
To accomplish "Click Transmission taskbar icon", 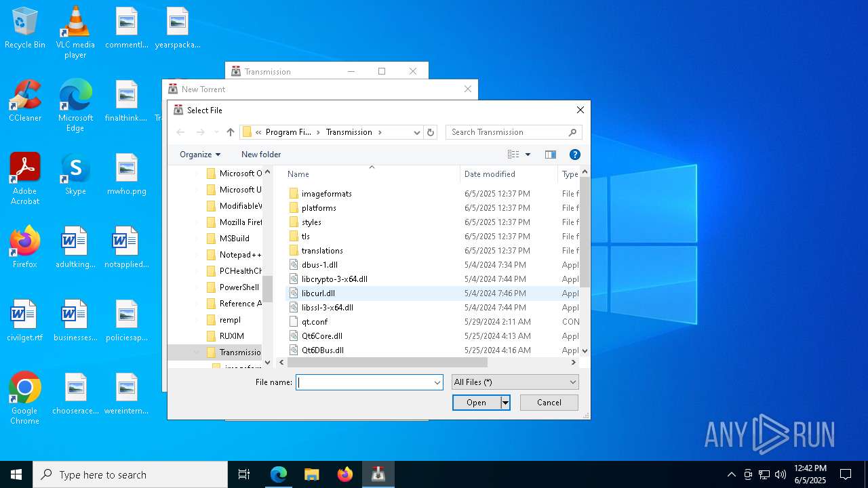I will [378, 474].
